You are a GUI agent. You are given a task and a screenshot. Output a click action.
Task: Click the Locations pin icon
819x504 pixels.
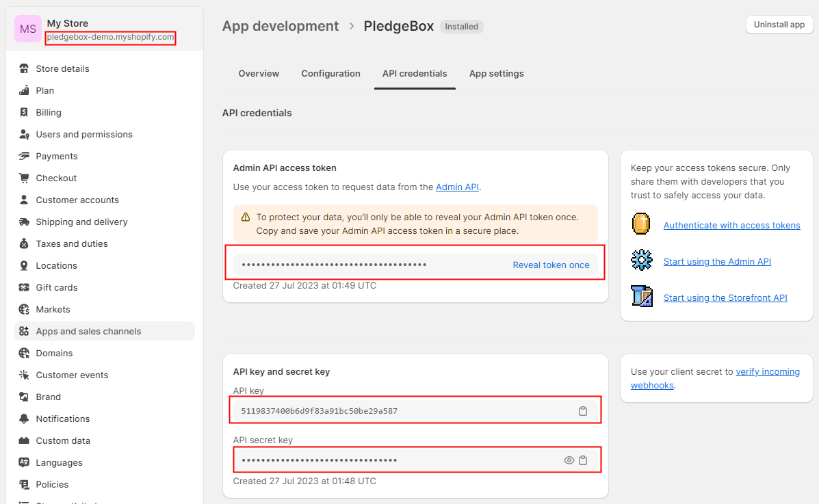[24, 266]
